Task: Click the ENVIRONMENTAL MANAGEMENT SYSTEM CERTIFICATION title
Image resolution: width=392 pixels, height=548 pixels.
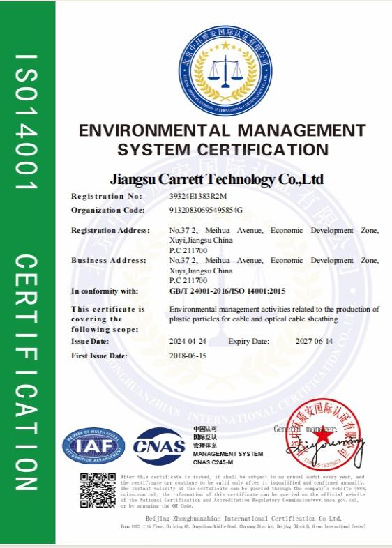Action: tap(223, 140)
